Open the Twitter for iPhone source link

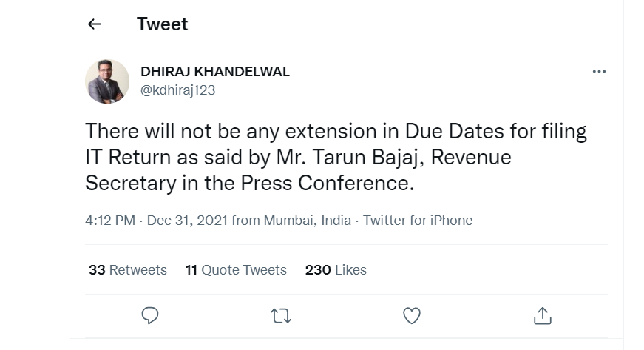[418, 221]
